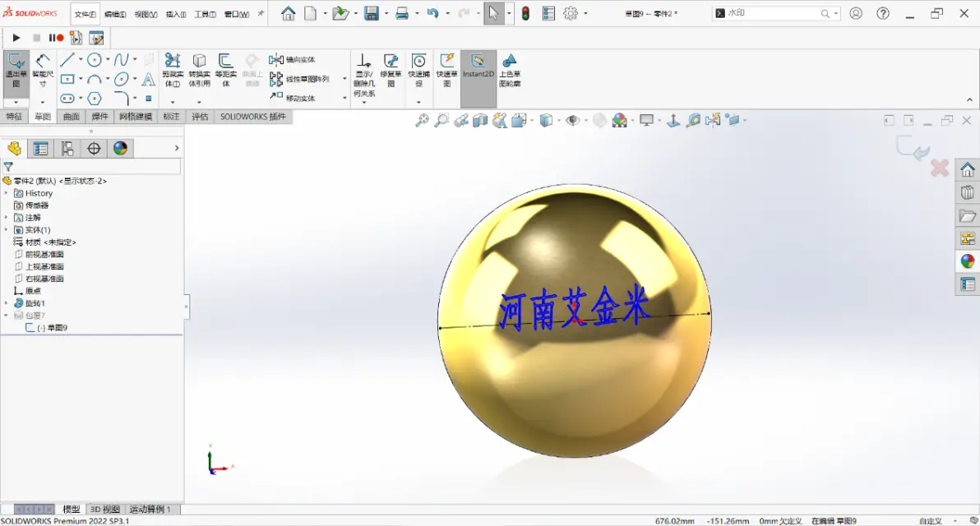Select the Point sketch tool
Screen dimensions: 980x526
[149, 98]
